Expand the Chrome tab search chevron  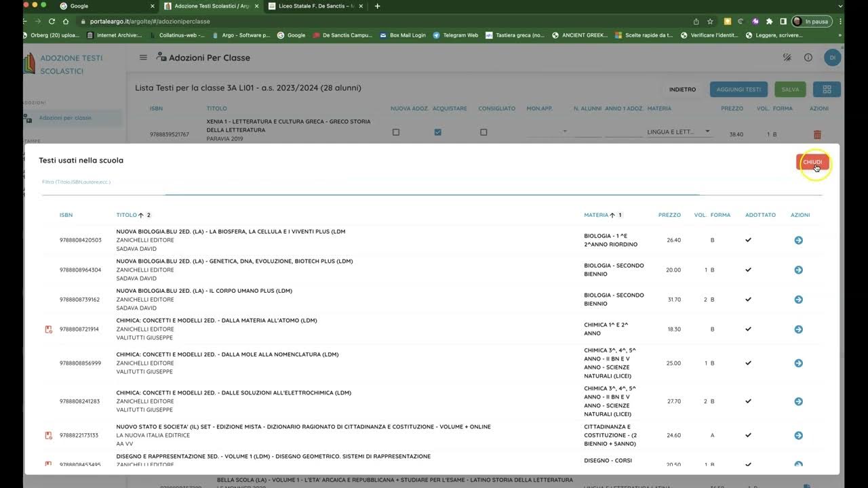click(839, 6)
